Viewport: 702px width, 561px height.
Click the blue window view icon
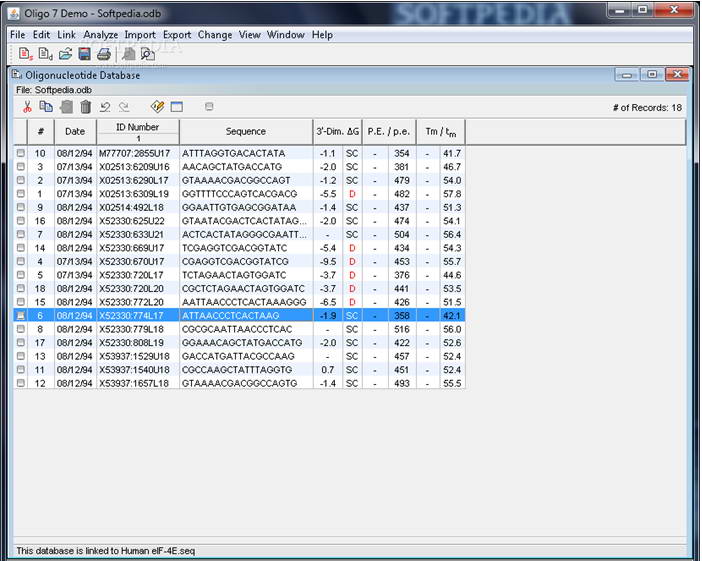177,107
